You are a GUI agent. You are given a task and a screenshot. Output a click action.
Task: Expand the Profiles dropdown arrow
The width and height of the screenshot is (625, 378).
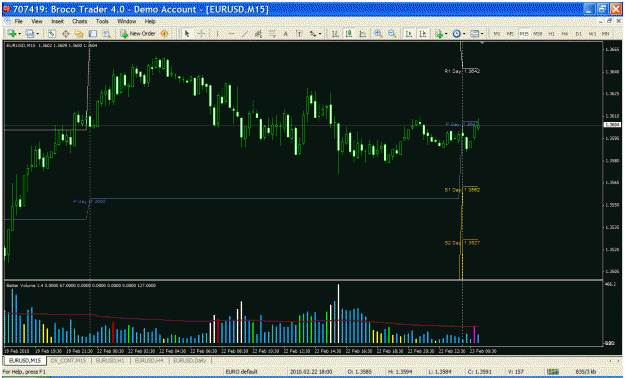click(x=37, y=34)
